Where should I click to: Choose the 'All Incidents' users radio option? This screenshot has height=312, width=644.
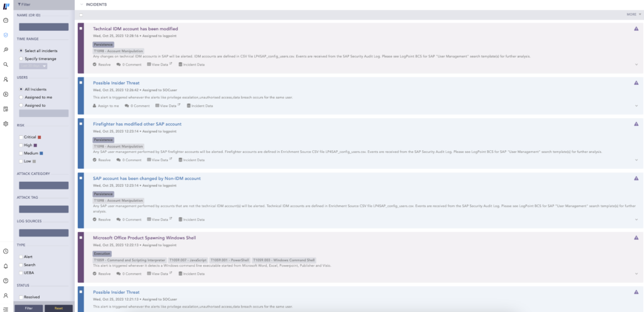[21, 89]
